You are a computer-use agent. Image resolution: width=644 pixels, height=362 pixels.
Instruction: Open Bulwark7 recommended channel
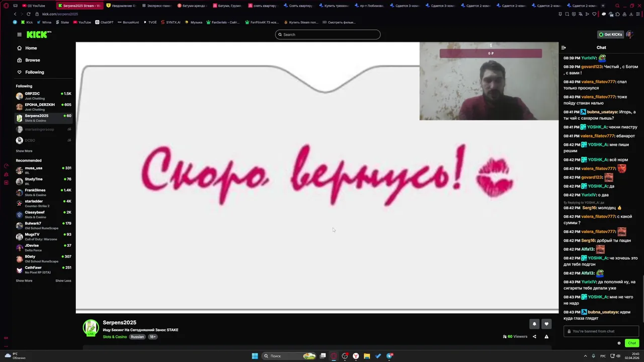[43, 225]
